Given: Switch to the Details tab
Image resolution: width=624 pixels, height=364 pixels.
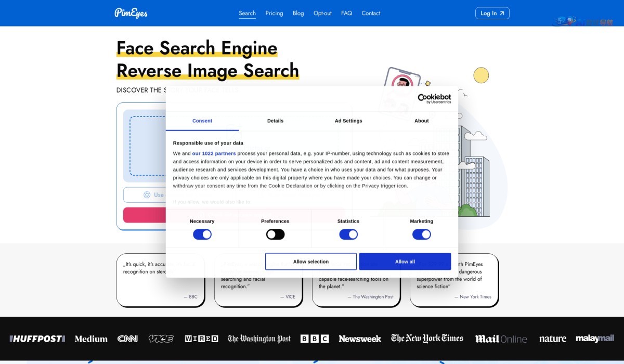Looking at the screenshot, I should [275, 121].
